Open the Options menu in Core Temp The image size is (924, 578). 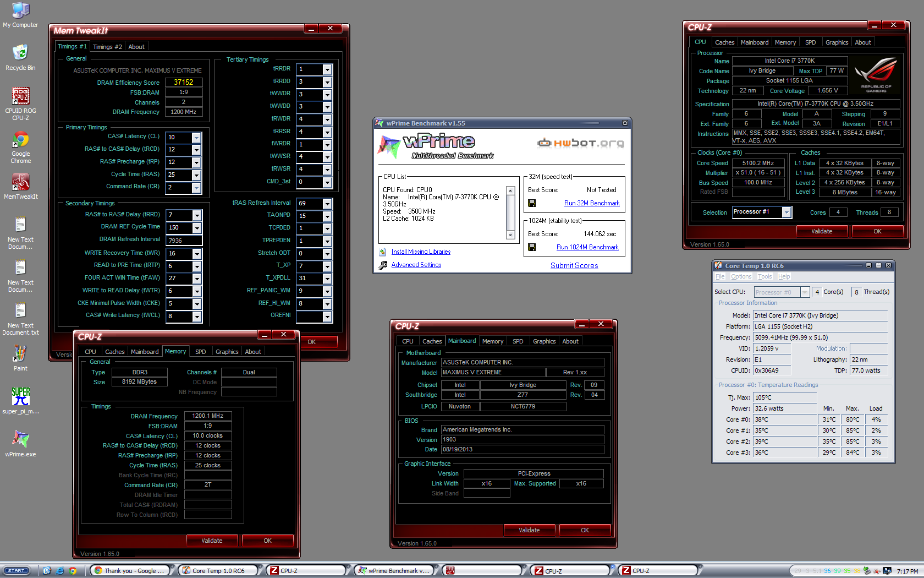(741, 277)
